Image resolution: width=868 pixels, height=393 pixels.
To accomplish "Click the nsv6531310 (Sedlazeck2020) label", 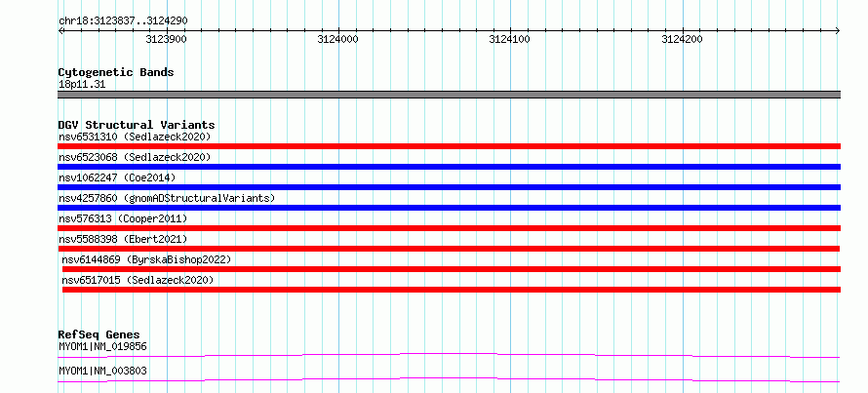I will [x=135, y=137].
